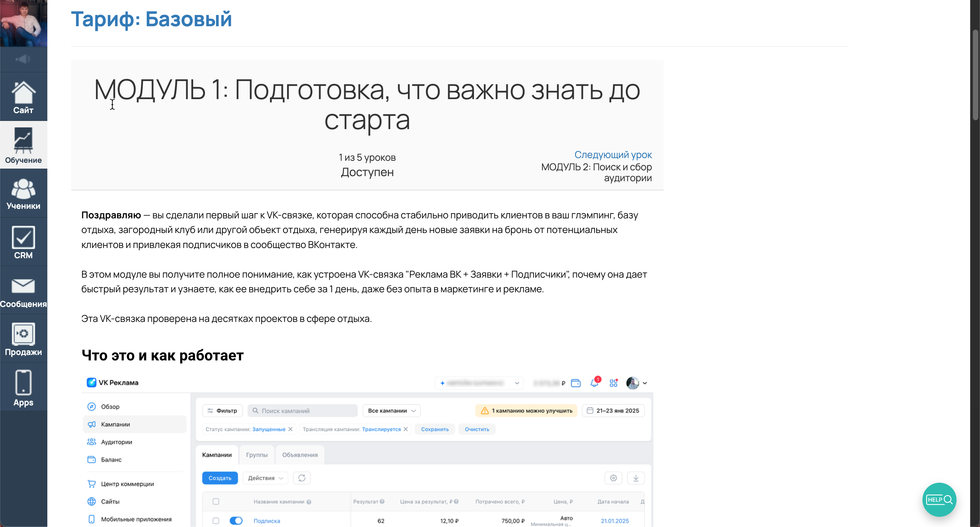
Task: Click help icon next to Цена за результат
Action: click(x=456, y=501)
